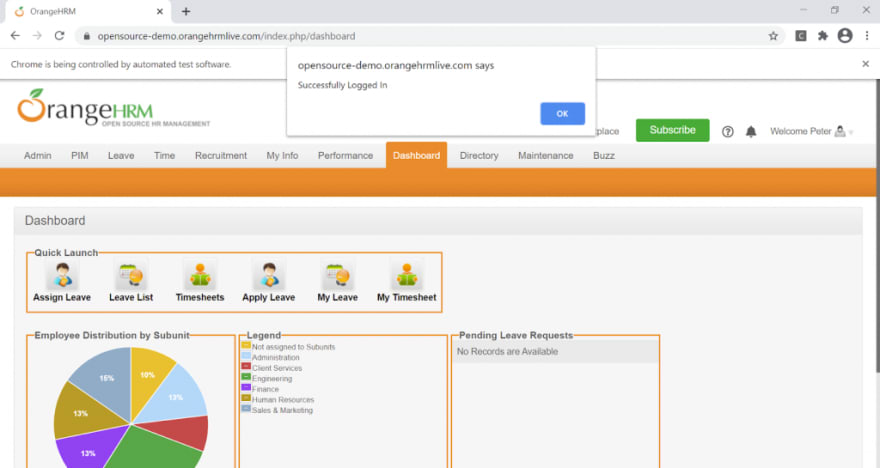Screen dimensions: 880x468
Task: Click the page vertical scrollbar
Action: 877,224
